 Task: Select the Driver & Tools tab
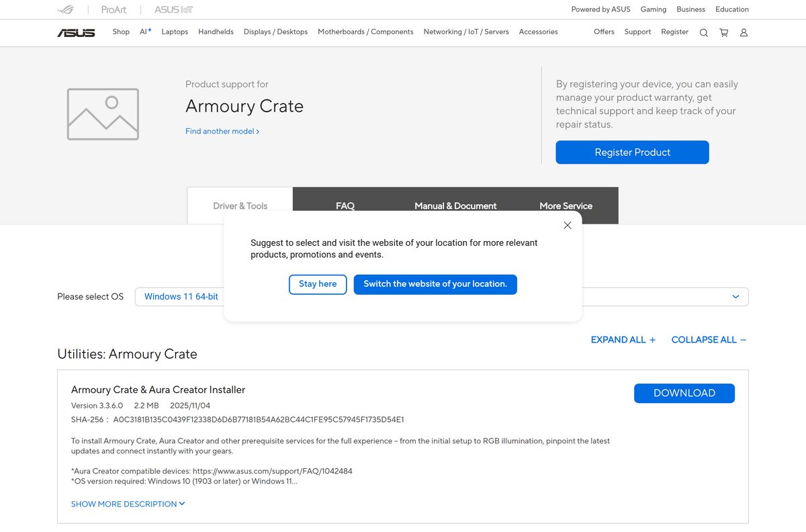tap(240, 206)
